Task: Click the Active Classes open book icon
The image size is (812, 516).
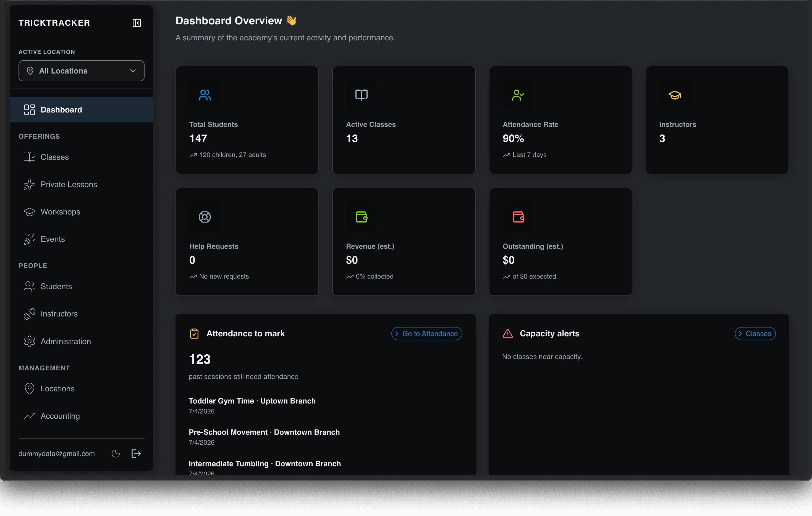Action: [x=362, y=95]
